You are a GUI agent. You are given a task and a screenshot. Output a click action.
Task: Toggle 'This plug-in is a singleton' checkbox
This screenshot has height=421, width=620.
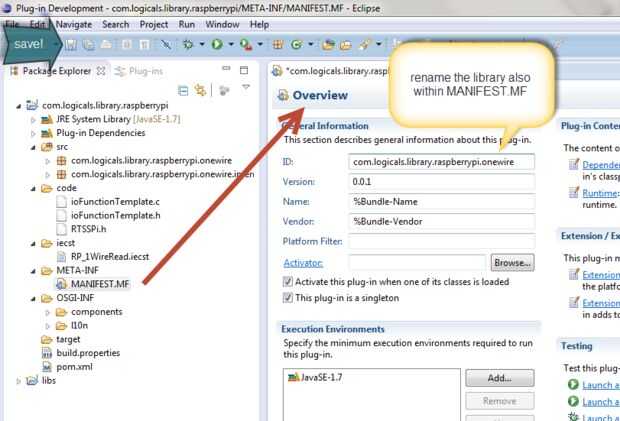(288, 298)
